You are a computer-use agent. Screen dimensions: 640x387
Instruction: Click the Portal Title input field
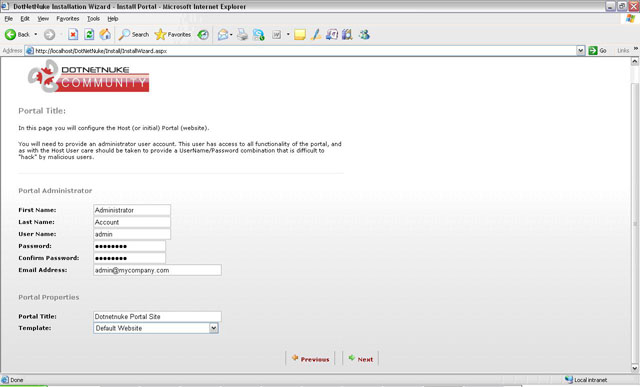click(157, 316)
